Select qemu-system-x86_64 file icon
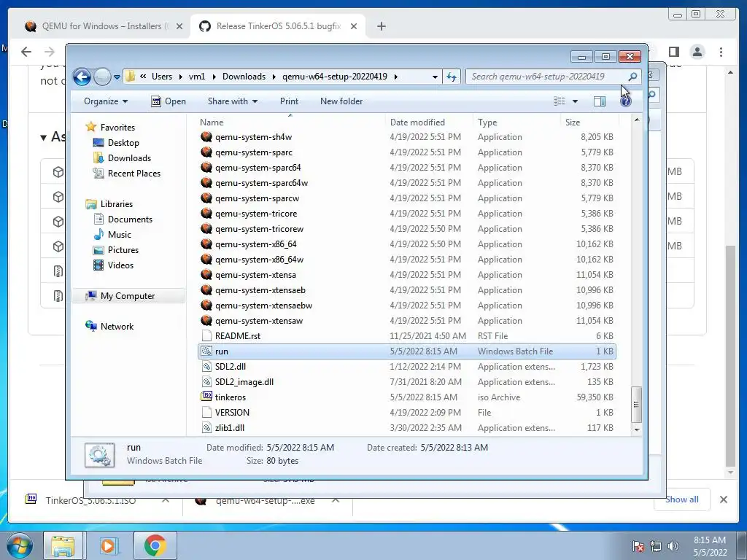The width and height of the screenshot is (747, 560). click(x=206, y=244)
